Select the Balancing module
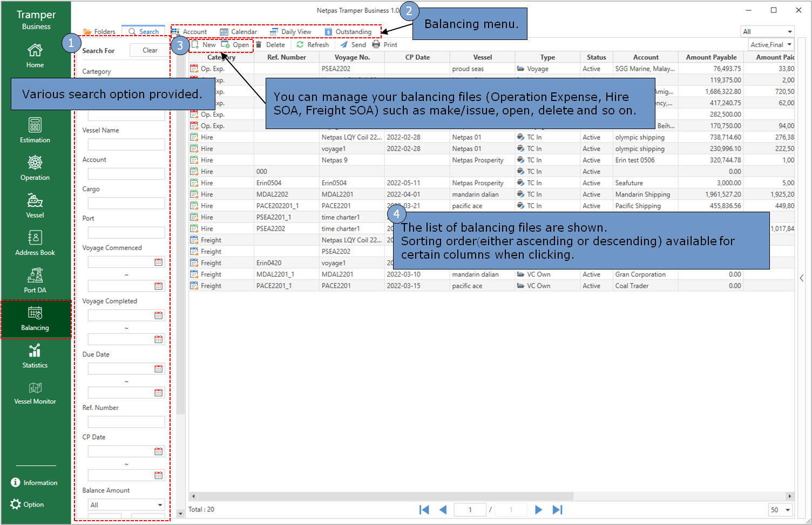 pyautogui.click(x=36, y=319)
